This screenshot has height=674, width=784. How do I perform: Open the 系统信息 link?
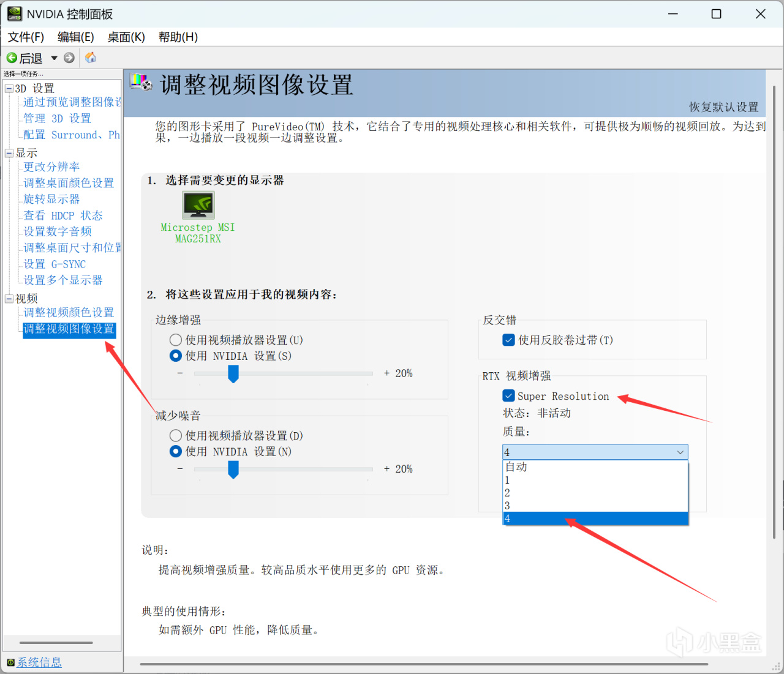click(x=39, y=662)
